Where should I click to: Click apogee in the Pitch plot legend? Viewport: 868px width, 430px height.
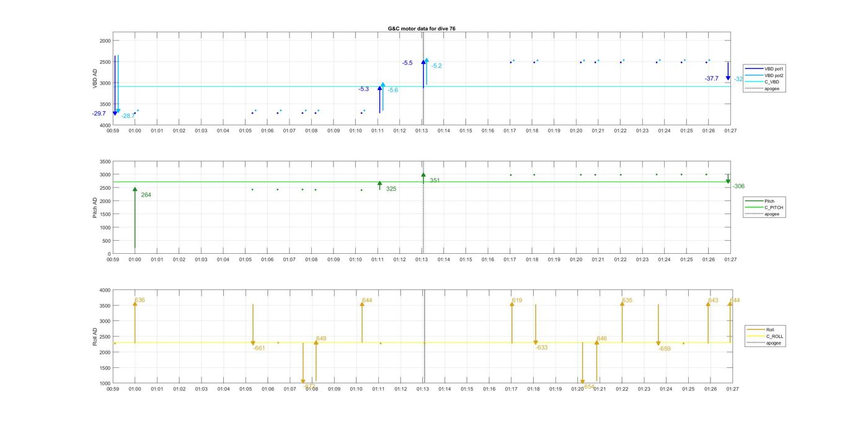point(762,214)
